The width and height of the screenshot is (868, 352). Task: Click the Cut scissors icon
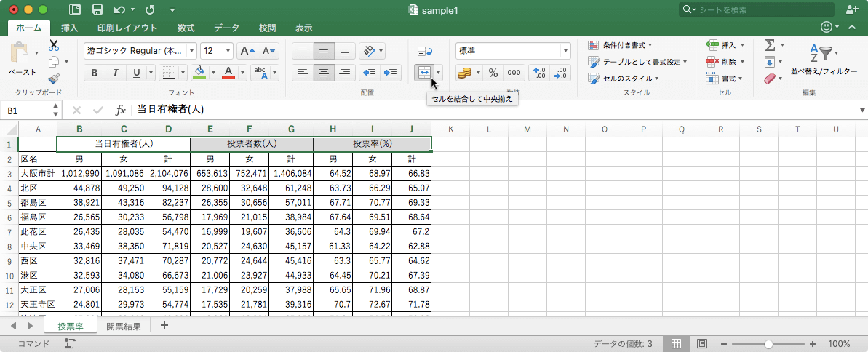click(x=54, y=45)
